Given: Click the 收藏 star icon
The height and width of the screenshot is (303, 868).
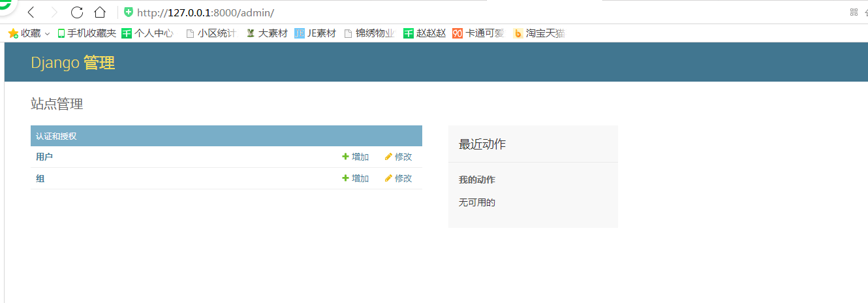Looking at the screenshot, I should [x=13, y=33].
